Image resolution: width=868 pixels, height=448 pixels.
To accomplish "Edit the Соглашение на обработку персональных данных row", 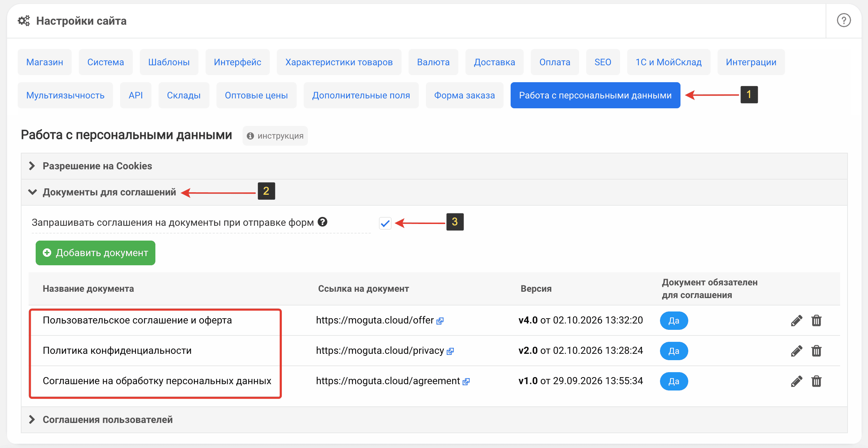I will coord(796,381).
